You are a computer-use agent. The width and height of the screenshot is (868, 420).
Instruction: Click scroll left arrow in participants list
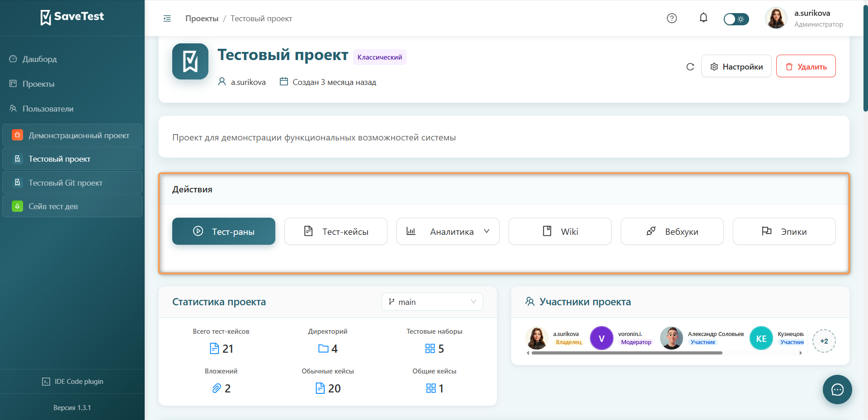(528, 353)
